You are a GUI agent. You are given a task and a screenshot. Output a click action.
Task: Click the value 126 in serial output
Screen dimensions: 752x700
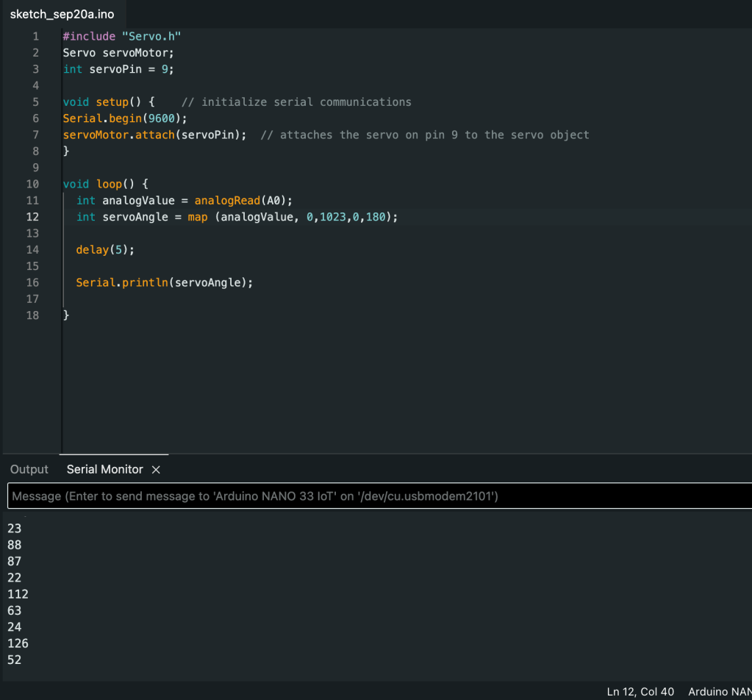click(x=18, y=643)
